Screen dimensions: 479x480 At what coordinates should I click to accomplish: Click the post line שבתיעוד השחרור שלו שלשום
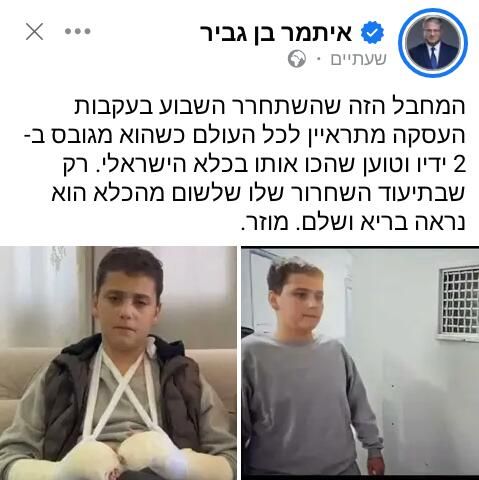[x=258, y=194]
